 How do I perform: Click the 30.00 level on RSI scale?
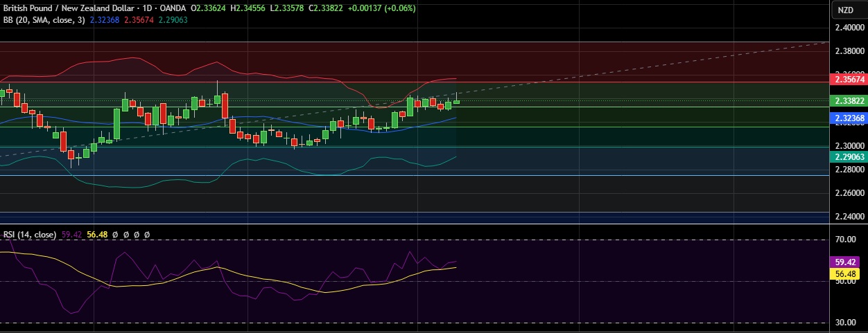click(x=846, y=323)
